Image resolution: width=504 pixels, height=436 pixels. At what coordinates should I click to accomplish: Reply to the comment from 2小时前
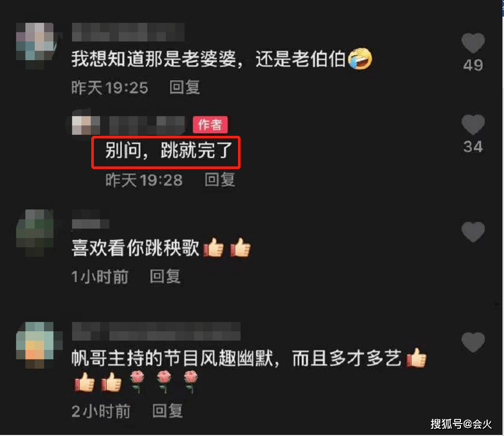click(167, 411)
